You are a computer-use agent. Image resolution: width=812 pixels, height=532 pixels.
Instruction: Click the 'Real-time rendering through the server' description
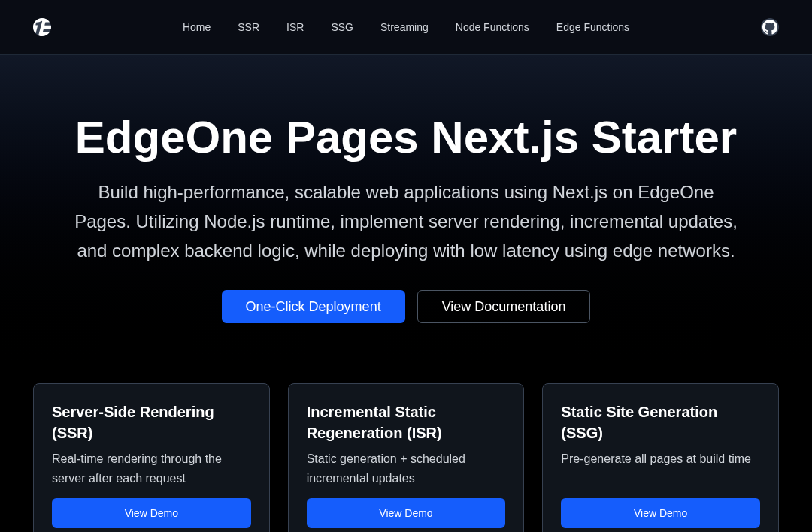tap(137, 468)
